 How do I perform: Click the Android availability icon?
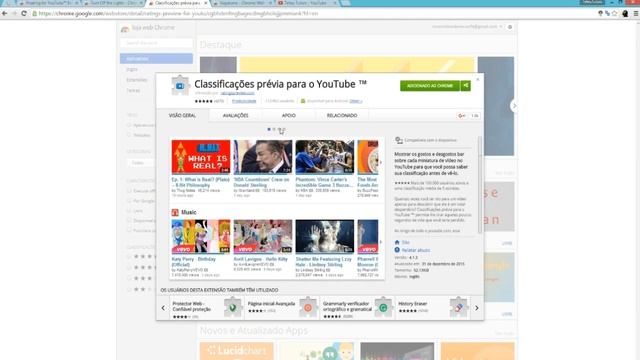click(303, 101)
